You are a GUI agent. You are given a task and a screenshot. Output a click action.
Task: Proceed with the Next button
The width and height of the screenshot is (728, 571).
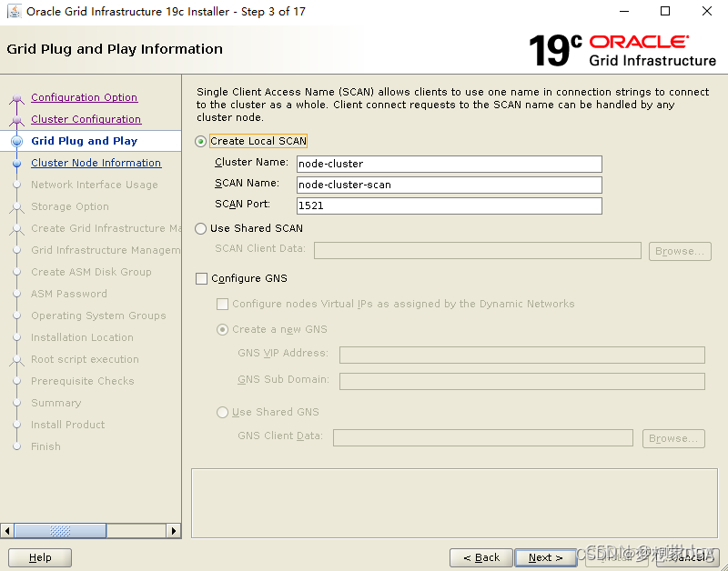coord(545,557)
